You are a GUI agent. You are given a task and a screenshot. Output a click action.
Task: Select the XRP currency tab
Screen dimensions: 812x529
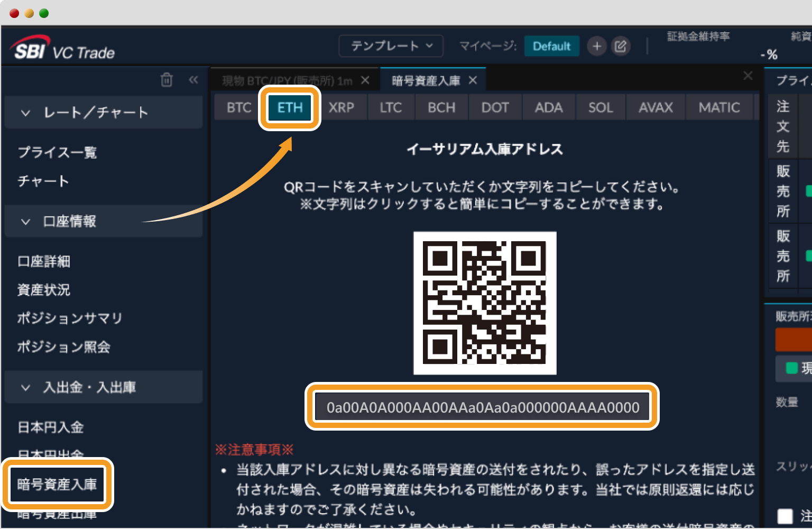point(342,107)
